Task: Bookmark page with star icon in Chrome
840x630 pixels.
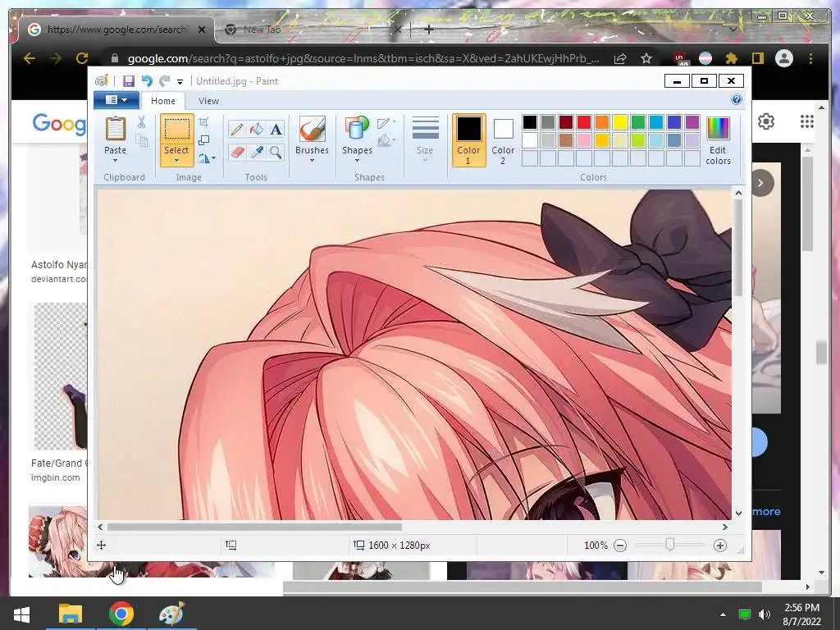Action: (646, 58)
